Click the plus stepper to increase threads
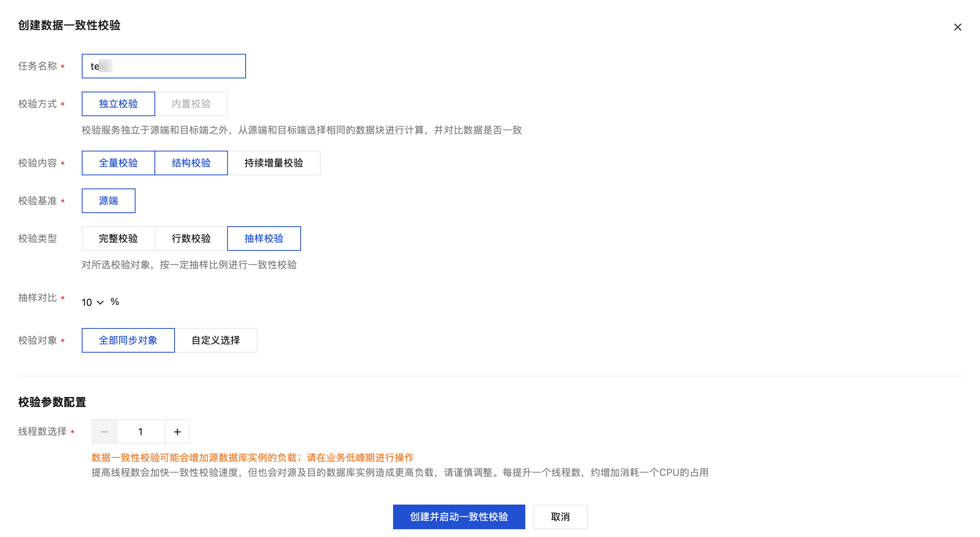This screenshot has height=537, width=980. pos(177,431)
